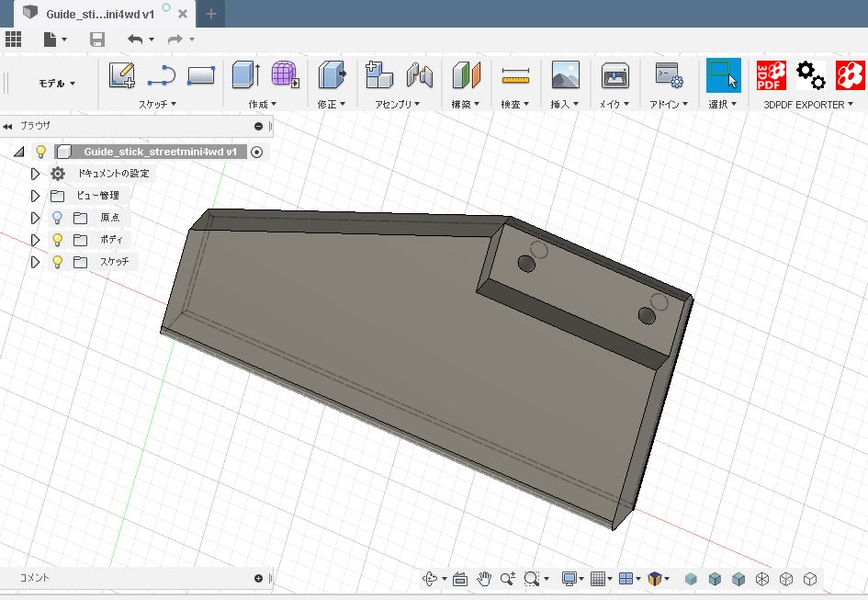
Task: Select the Extrude tool
Action: [x=246, y=74]
